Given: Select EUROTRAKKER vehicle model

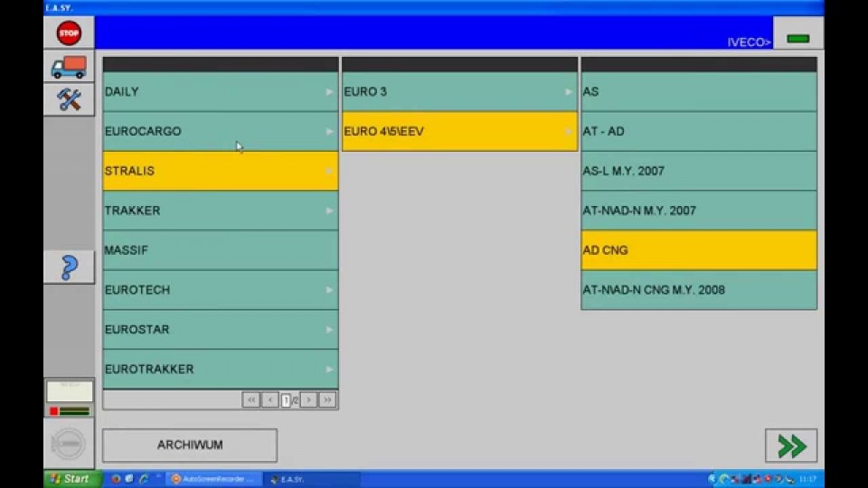Looking at the screenshot, I should [221, 369].
